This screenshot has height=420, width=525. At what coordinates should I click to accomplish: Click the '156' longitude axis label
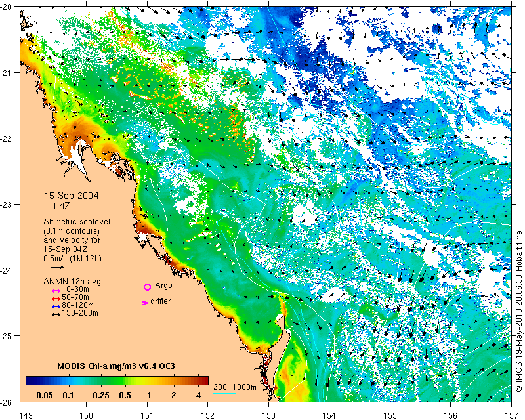tap(451, 415)
